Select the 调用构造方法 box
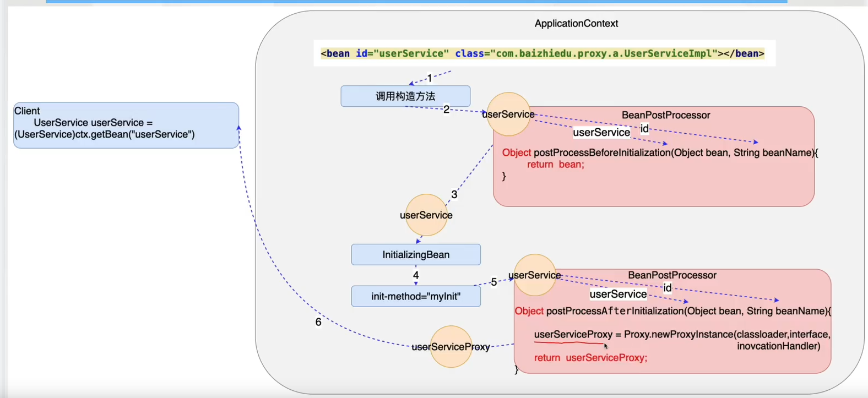Screen dimensions: 868x398 (x=405, y=96)
